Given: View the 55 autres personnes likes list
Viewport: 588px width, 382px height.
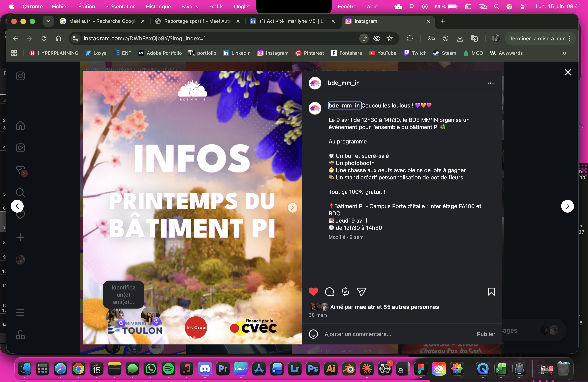Looking at the screenshot, I should pyautogui.click(x=411, y=307).
